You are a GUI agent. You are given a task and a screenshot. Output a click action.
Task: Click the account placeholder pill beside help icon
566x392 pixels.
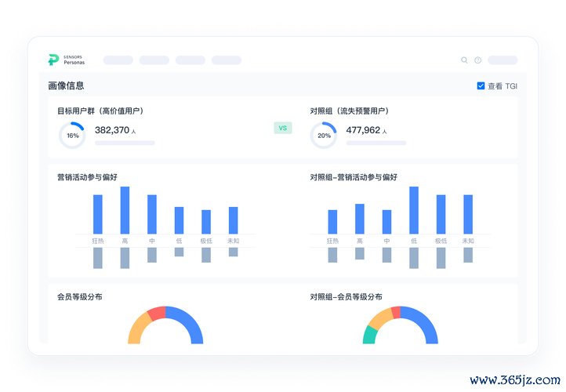503,60
